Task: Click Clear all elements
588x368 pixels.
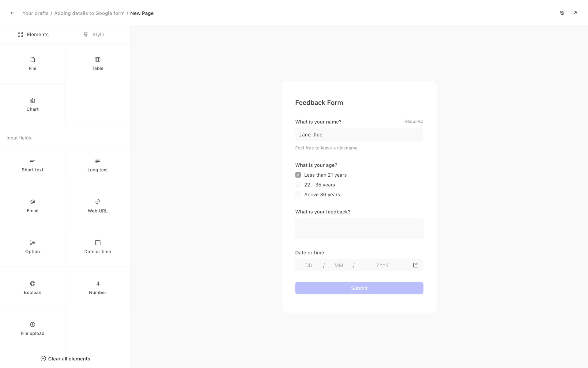Action: tap(65, 358)
